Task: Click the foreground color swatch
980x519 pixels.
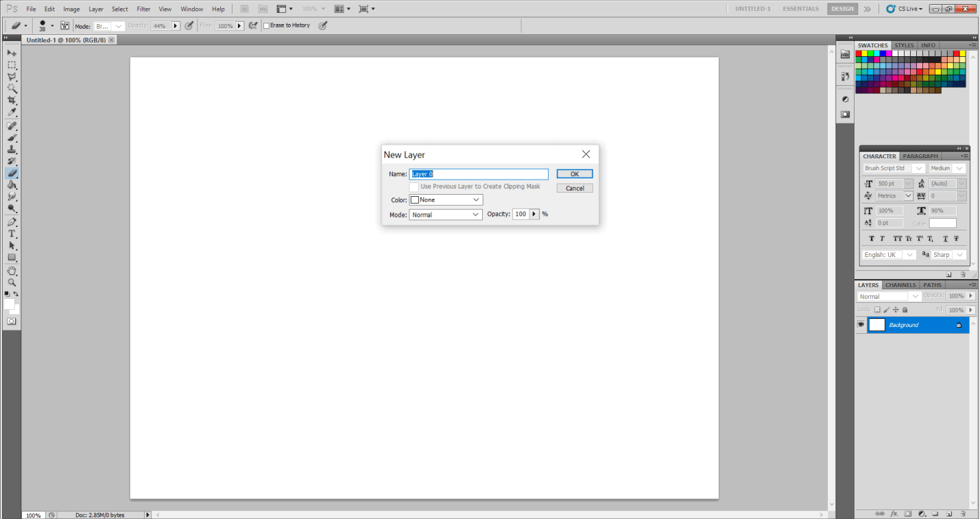Action: tap(9, 302)
